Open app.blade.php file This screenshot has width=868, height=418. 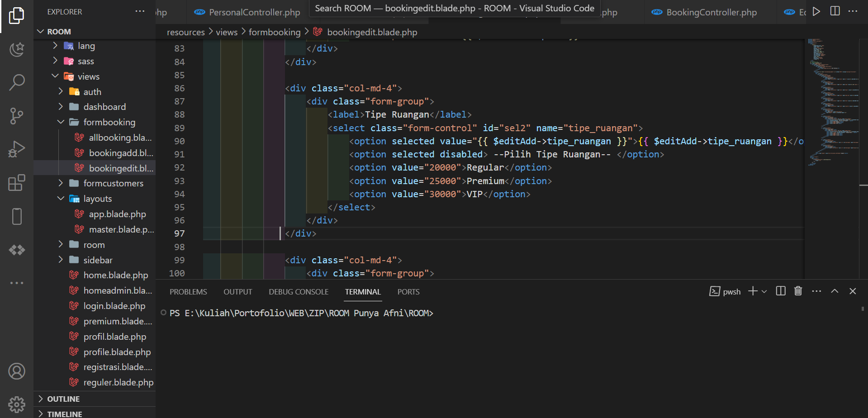click(95, 214)
